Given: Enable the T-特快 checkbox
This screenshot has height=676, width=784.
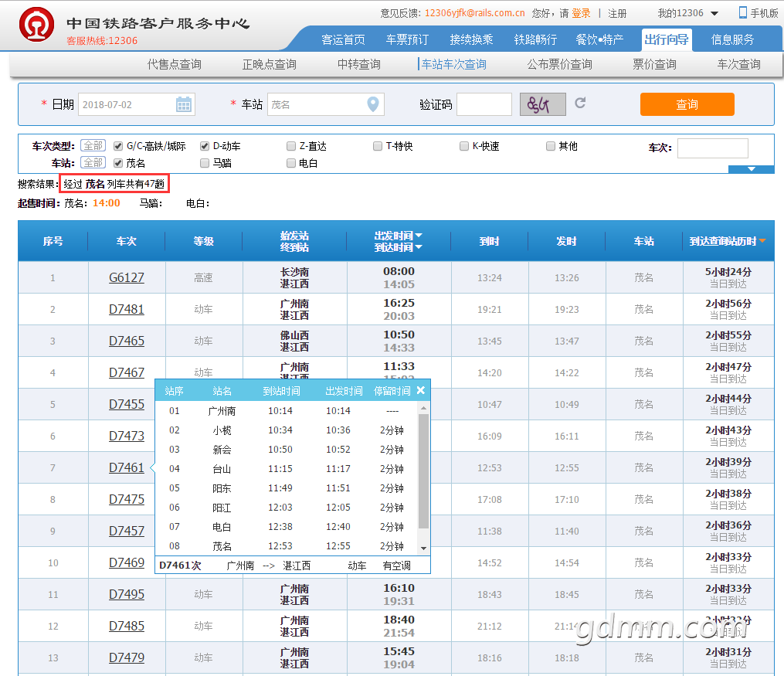Looking at the screenshot, I should pyautogui.click(x=378, y=146).
